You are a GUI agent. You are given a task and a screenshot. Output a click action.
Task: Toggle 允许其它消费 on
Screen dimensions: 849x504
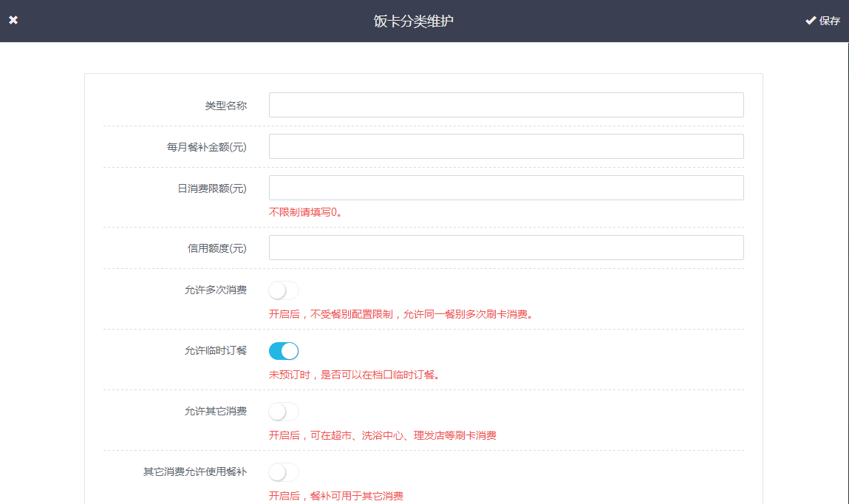tap(284, 412)
